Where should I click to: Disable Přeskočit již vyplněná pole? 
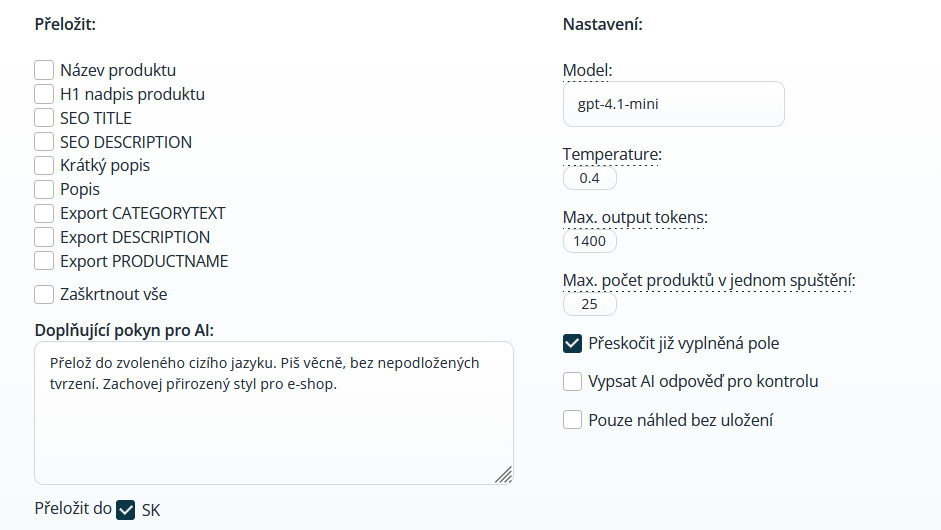pos(573,343)
